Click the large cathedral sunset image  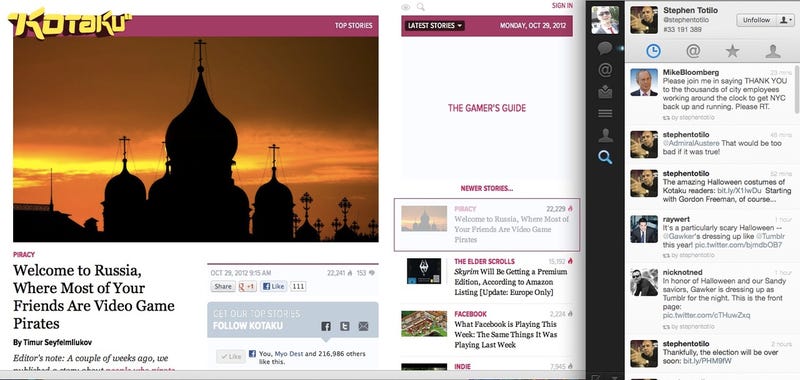[196, 139]
